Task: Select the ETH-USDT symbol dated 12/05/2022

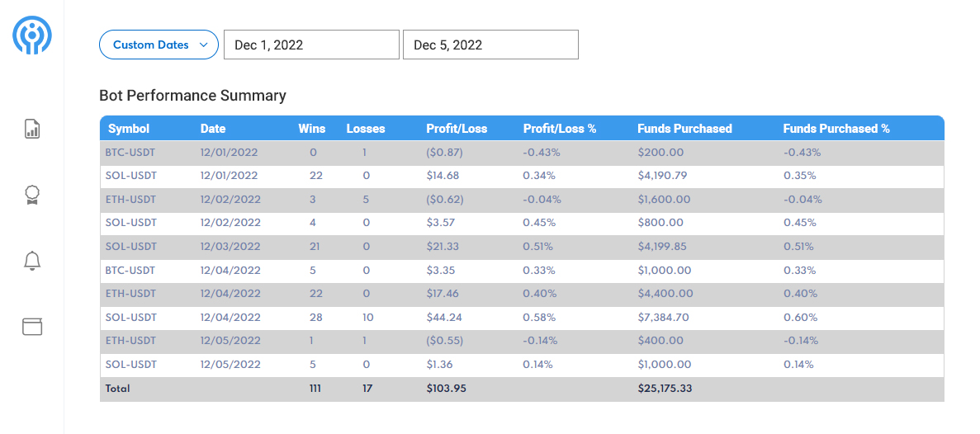Action: tap(130, 341)
